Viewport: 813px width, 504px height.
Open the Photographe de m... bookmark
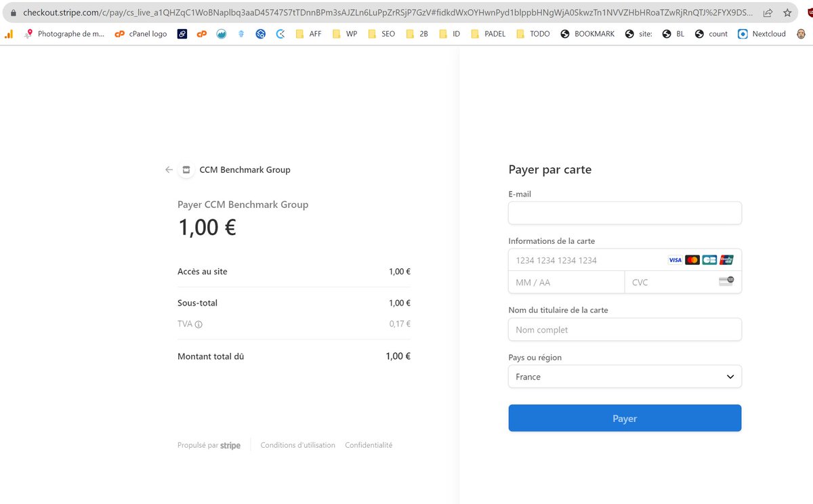coord(64,34)
